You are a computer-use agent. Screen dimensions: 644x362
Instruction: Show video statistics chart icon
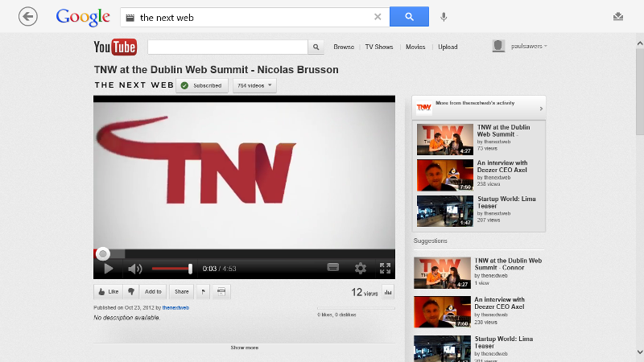(x=388, y=292)
